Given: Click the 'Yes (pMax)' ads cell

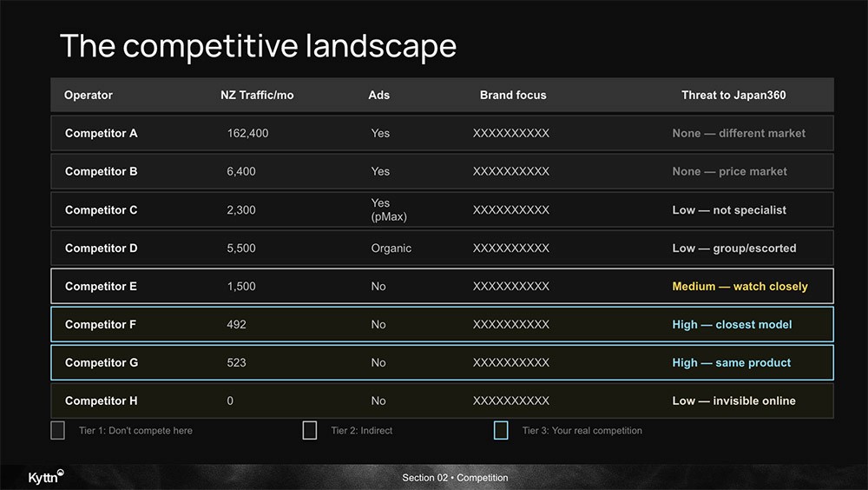Looking at the screenshot, I should click(389, 209).
